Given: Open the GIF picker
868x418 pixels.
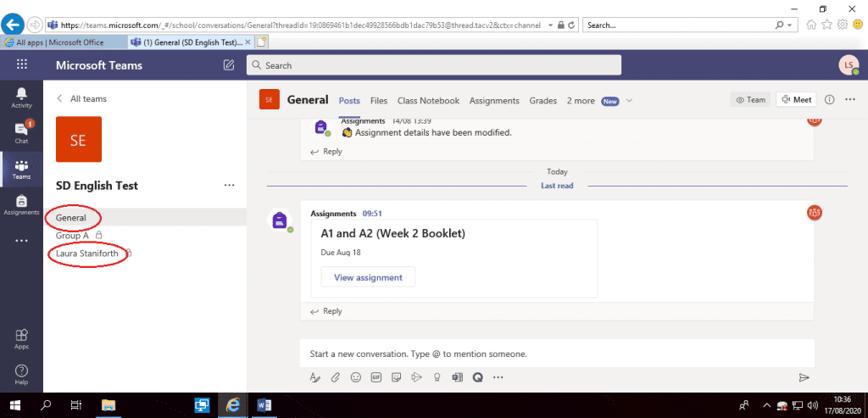Looking at the screenshot, I should coord(376,377).
